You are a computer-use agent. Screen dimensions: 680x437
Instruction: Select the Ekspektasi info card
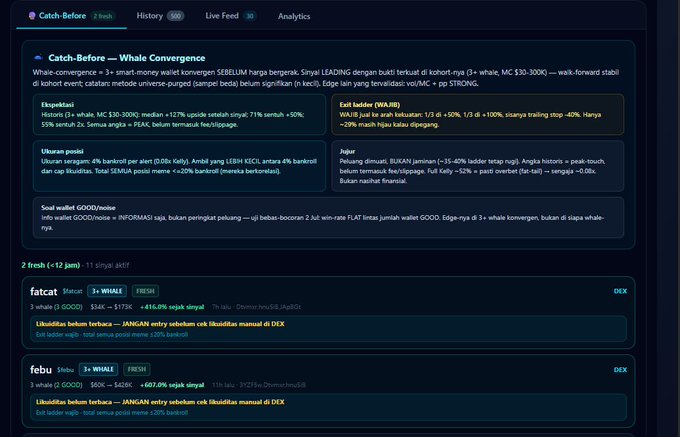click(x=179, y=114)
